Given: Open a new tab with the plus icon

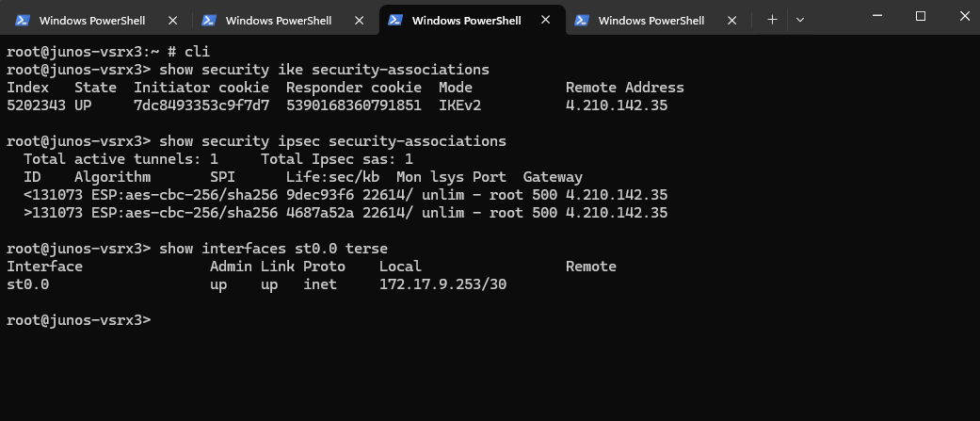Looking at the screenshot, I should click(772, 20).
